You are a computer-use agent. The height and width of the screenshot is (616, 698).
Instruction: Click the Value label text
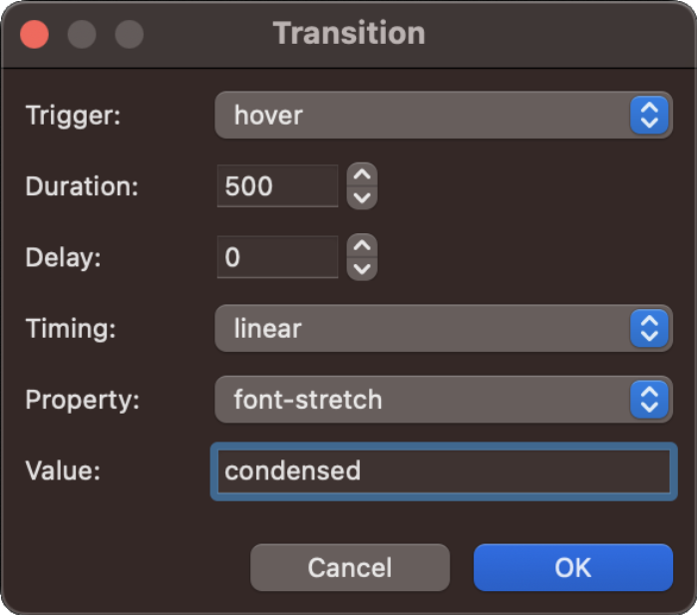tap(63, 471)
